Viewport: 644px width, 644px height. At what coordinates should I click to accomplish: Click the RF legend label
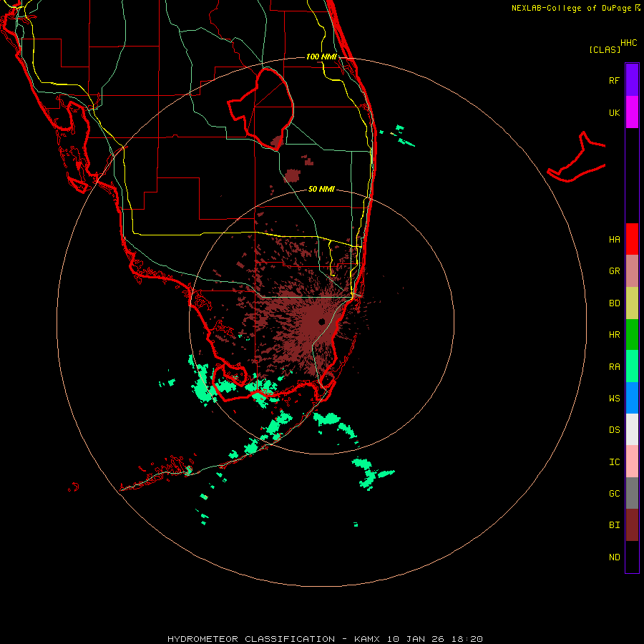tap(614, 80)
